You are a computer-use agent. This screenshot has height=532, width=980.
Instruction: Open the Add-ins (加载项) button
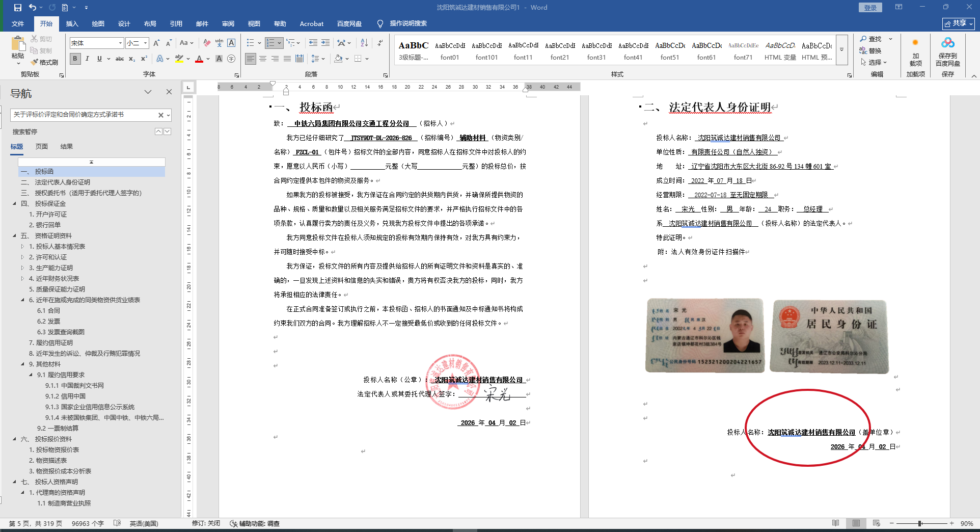[x=915, y=52]
